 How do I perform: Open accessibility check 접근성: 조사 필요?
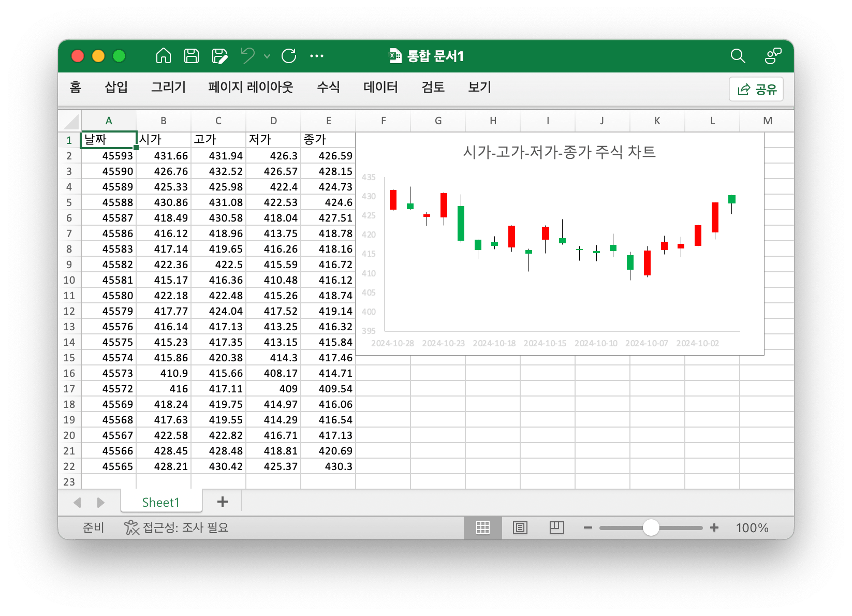tap(176, 527)
